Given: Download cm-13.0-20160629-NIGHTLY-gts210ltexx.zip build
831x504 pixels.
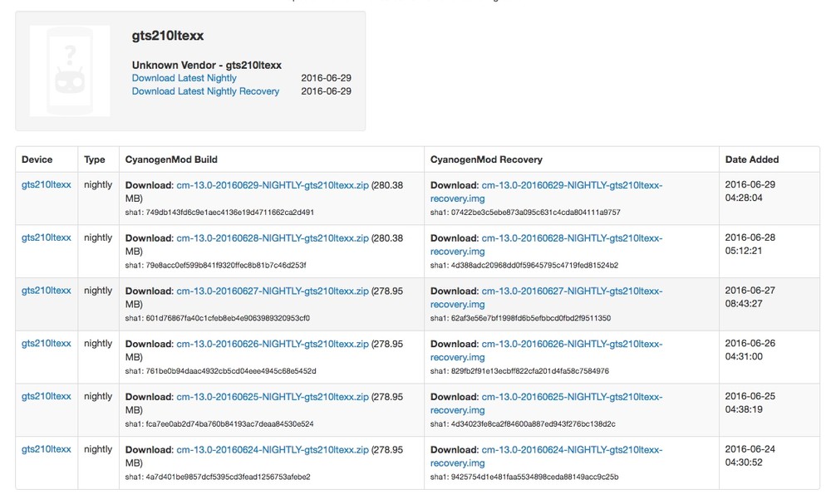Looking at the screenshot, I should coord(273,185).
